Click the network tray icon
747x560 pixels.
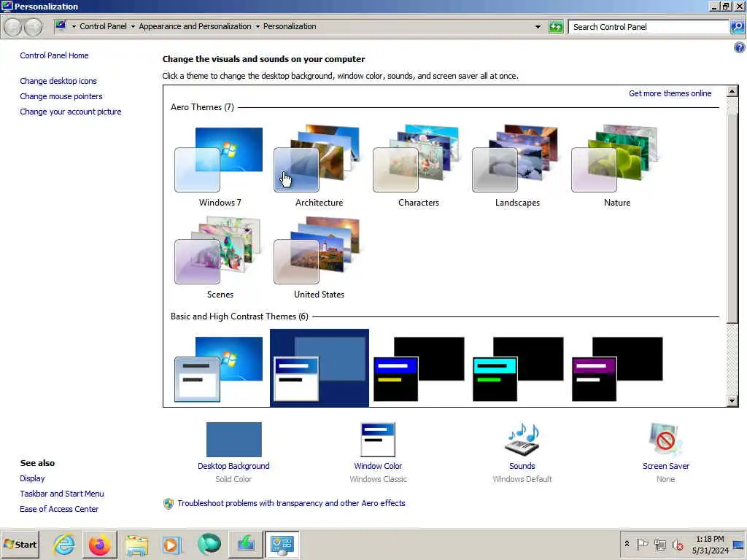click(x=659, y=544)
